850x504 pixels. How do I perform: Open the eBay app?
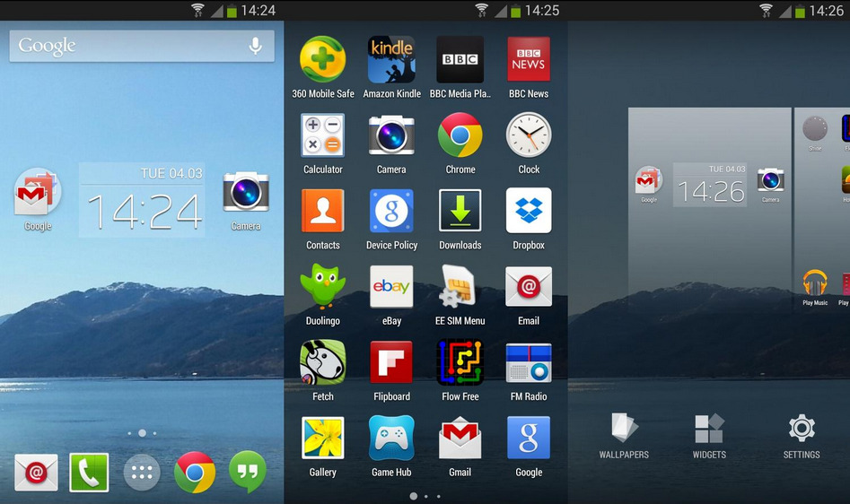click(x=391, y=287)
